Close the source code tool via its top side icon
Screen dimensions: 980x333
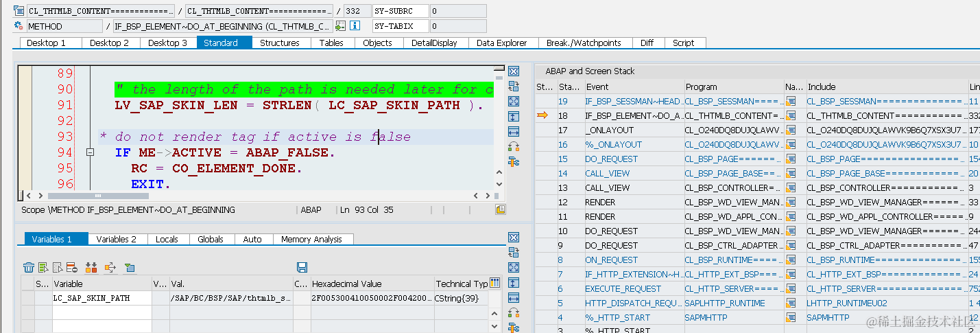(x=513, y=71)
